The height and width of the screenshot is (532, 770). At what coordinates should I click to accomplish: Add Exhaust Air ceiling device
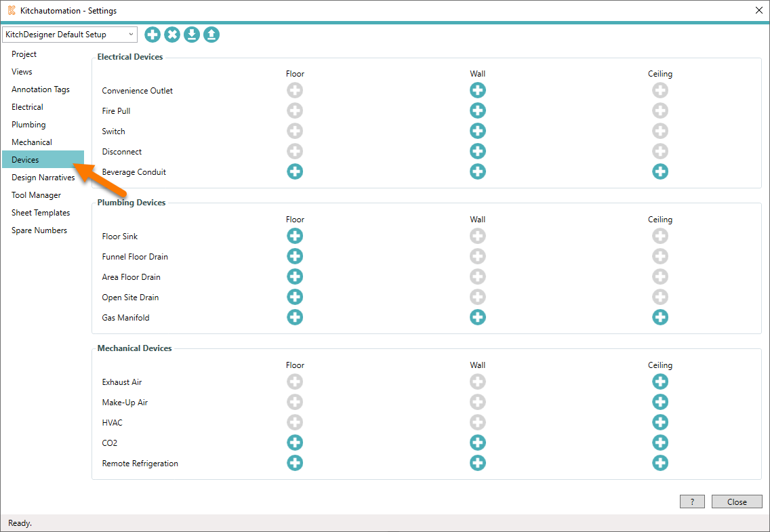coord(660,382)
